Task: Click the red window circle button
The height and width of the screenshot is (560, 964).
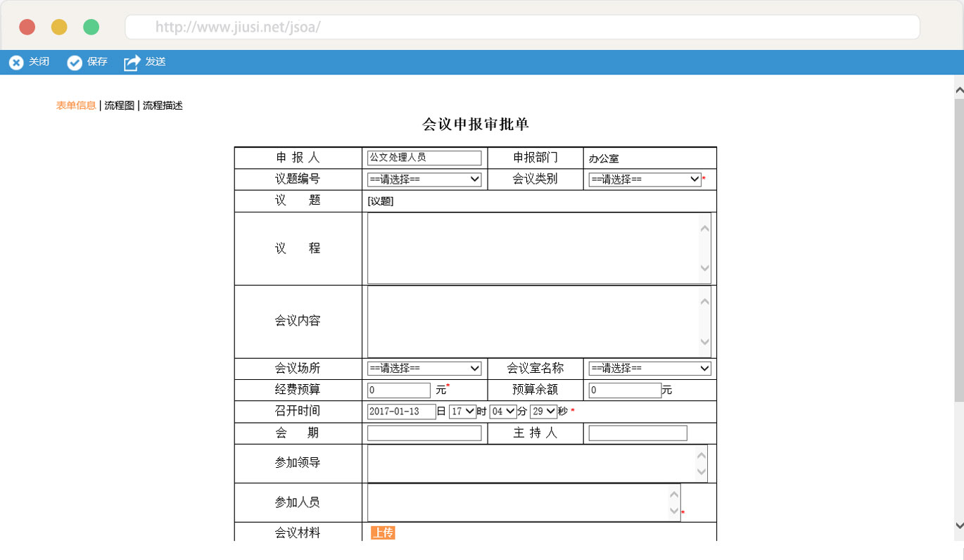Action: 27,27
